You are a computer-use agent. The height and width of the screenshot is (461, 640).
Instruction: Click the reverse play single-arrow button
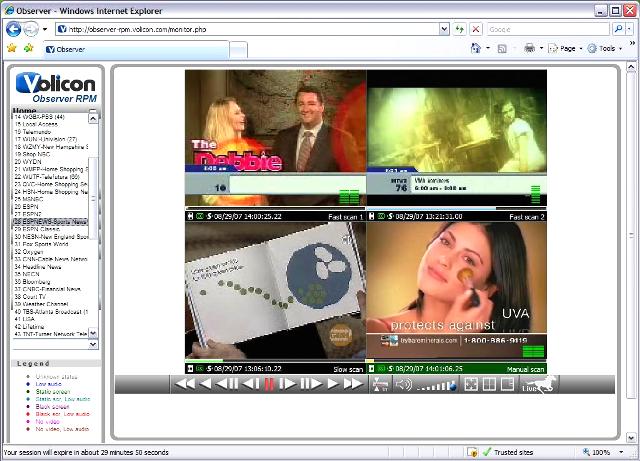coord(206,384)
